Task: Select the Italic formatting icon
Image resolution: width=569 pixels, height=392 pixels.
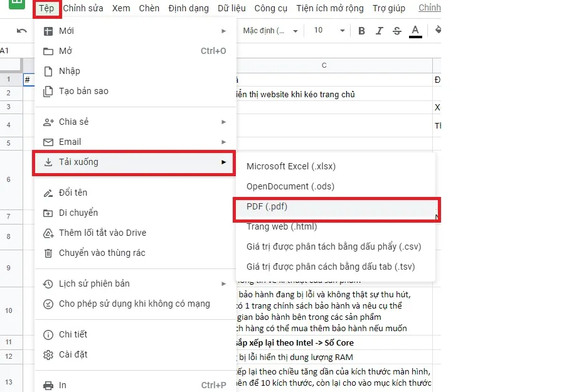Action: click(x=379, y=29)
